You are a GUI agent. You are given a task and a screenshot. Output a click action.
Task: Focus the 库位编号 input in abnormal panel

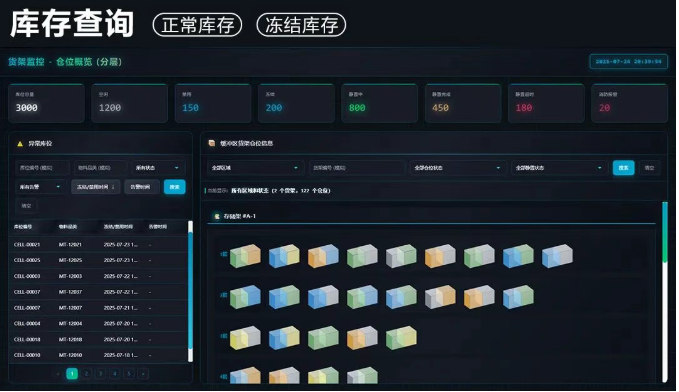tap(42, 168)
